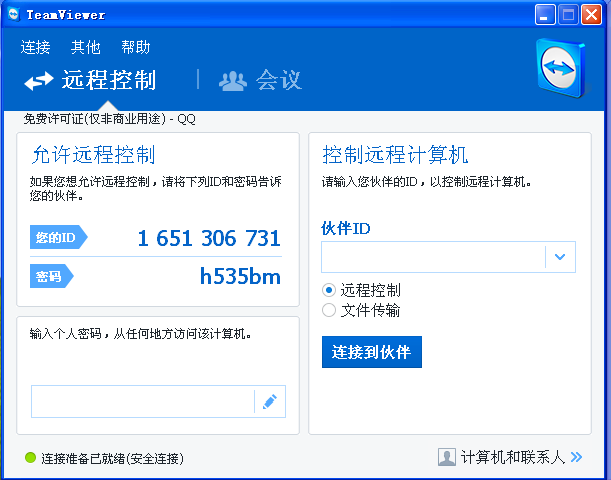
Task: Select the 文件传输 radio button
Action: click(328, 310)
